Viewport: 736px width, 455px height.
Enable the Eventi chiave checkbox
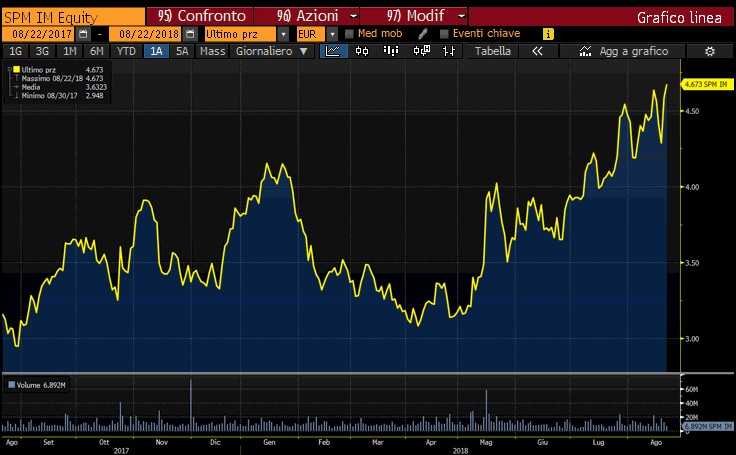[x=444, y=34]
